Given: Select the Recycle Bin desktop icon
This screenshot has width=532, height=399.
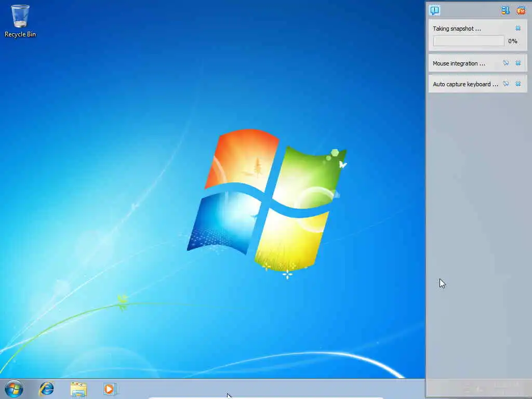Looking at the screenshot, I should (x=20, y=21).
